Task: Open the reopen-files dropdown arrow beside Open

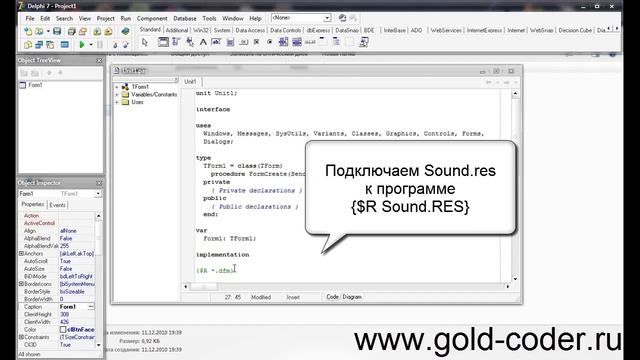Action: point(48,31)
